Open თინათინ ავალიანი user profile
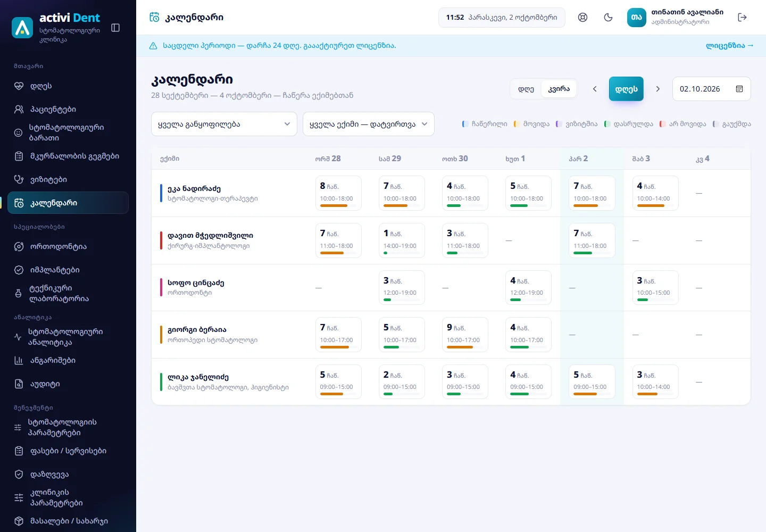This screenshot has width=766, height=532. click(x=676, y=18)
